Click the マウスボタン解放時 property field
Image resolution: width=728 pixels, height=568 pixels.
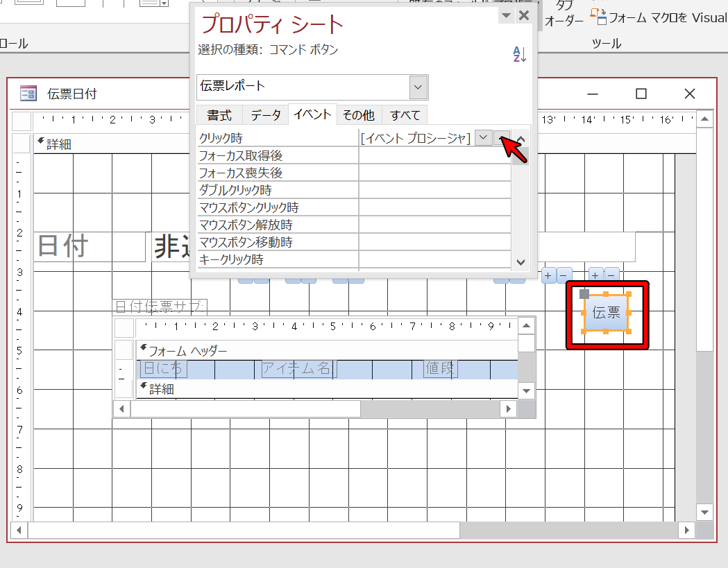click(x=434, y=225)
